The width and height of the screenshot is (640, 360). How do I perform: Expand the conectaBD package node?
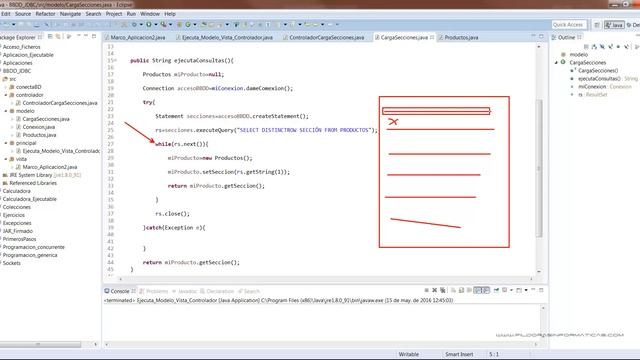(6, 87)
